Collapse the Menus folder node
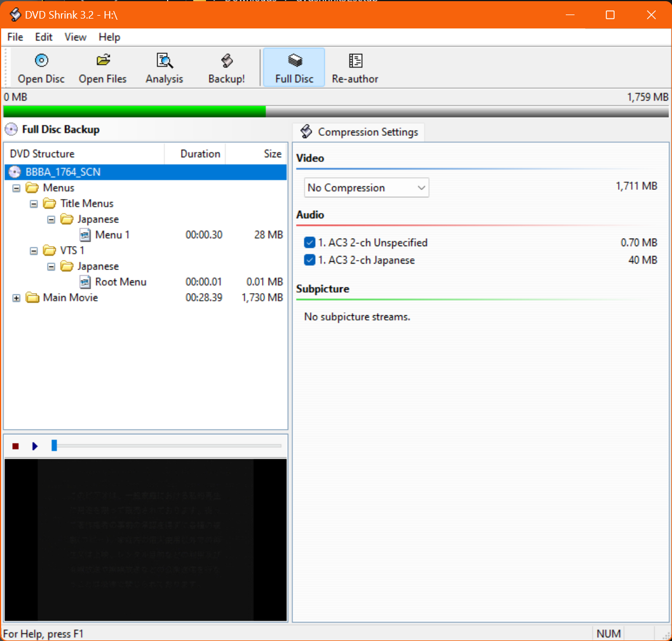This screenshot has height=641, width=672. tap(16, 188)
